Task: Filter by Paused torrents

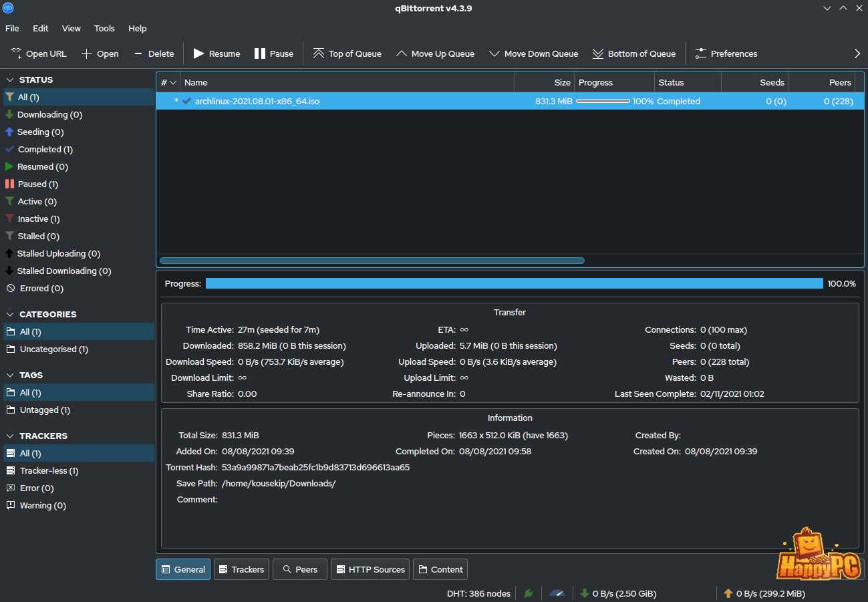Action: (37, 184)
